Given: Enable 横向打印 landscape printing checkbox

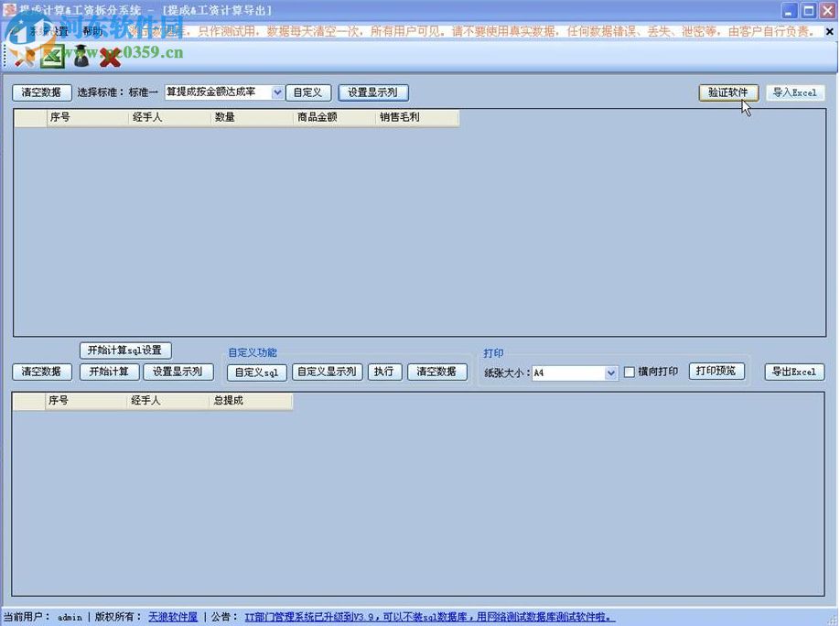Looking at the screenshot, I should tap(630, 372).
